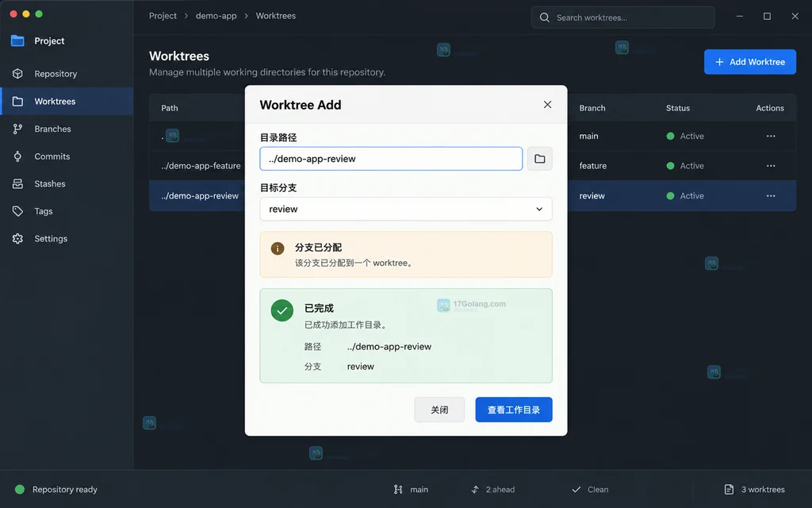Click the macOS yellow minimize dot
The width and height of the screenshot is (812, 508).
pos(26,14)
